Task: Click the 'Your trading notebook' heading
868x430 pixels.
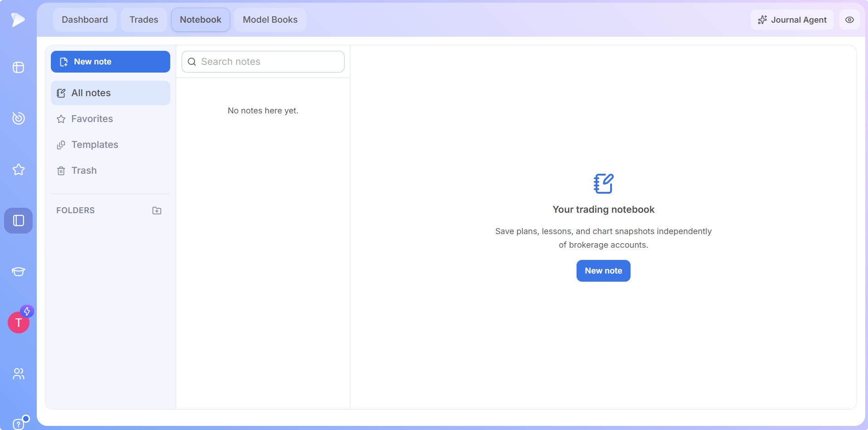Action: (x=603, y=210)
